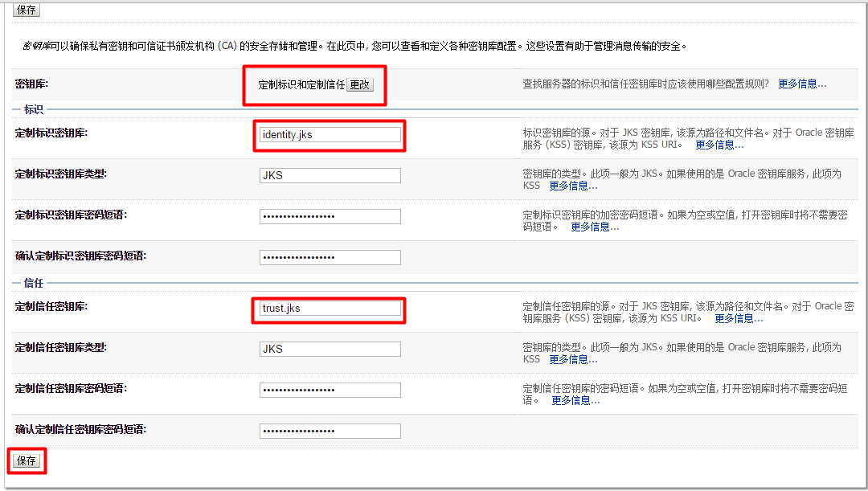
Task: Click the 定制信任密钥库密码短语: label
Action: pos(71,389)
